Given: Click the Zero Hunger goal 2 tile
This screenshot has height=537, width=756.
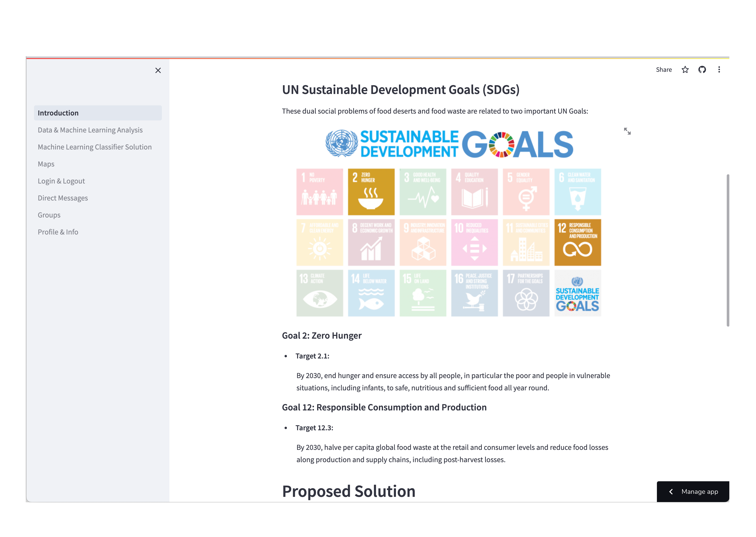Looking at the screenshot, I should point(371,192).
